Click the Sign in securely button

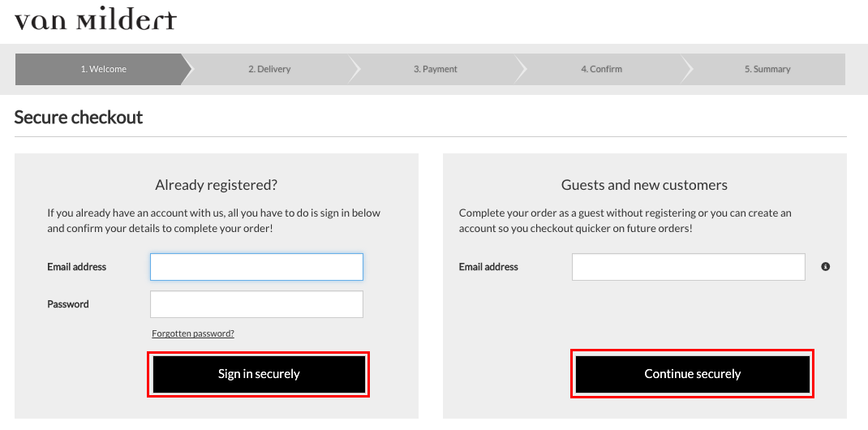[x=259, y=374]
